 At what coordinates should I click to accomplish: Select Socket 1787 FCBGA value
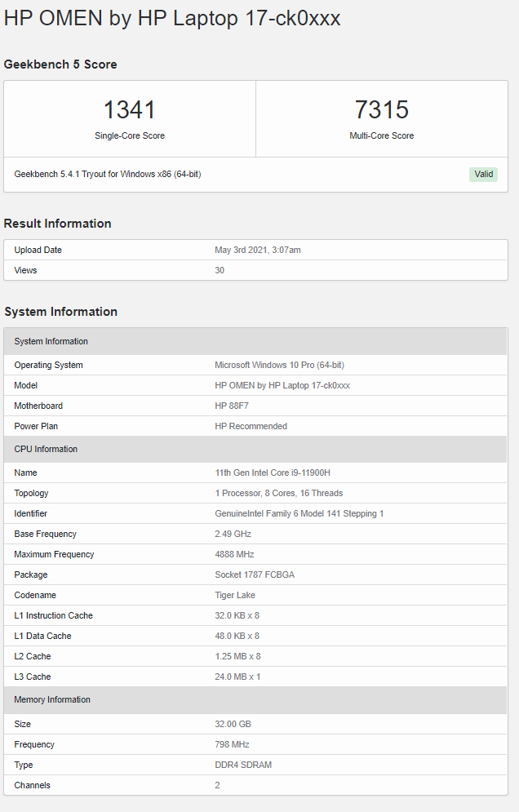255,575
